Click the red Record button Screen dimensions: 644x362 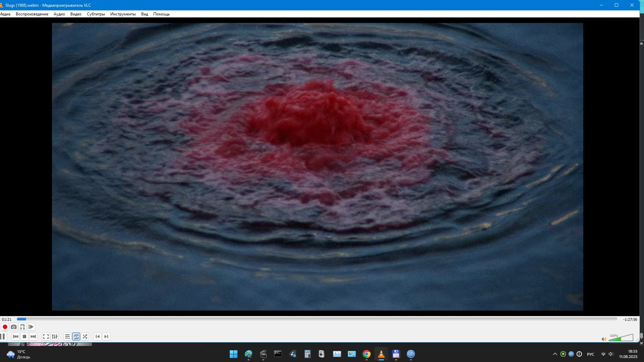(5, 327)
